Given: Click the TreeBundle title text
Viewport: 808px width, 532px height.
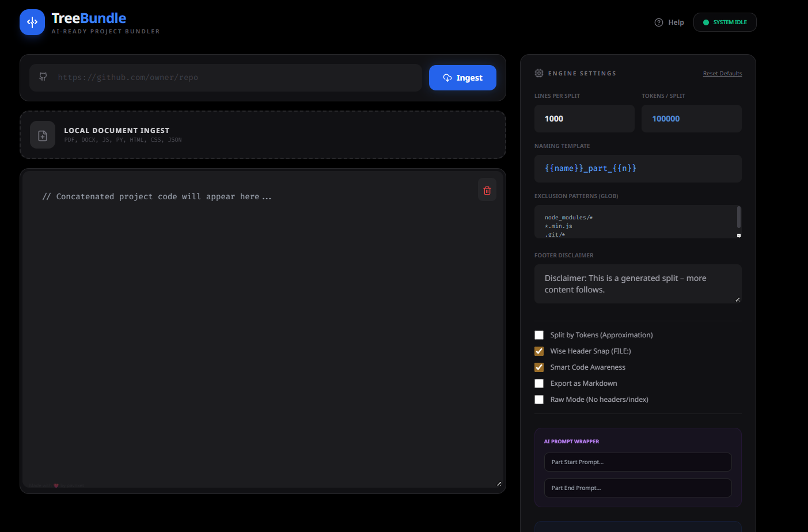Looking at the screenshot, I should 89,18.
